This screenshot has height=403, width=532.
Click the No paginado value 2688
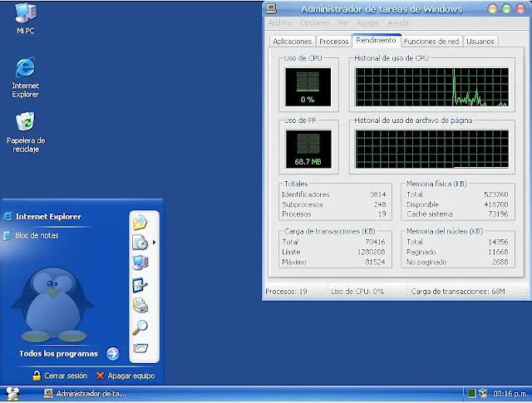pos(500,262)
